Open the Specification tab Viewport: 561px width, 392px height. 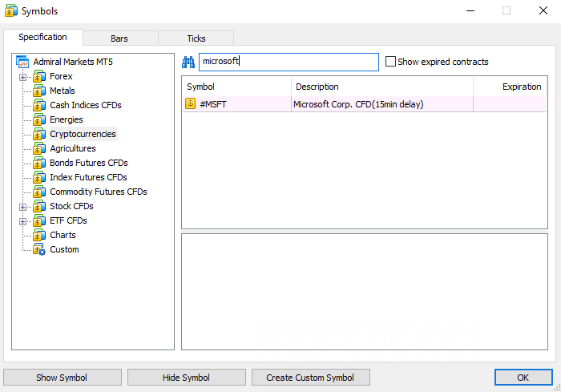pos(43,37)
